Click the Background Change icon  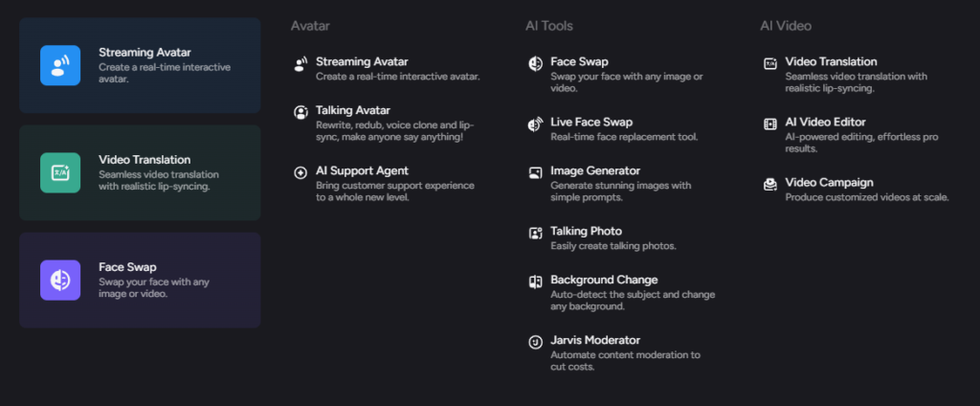(535, 282)
